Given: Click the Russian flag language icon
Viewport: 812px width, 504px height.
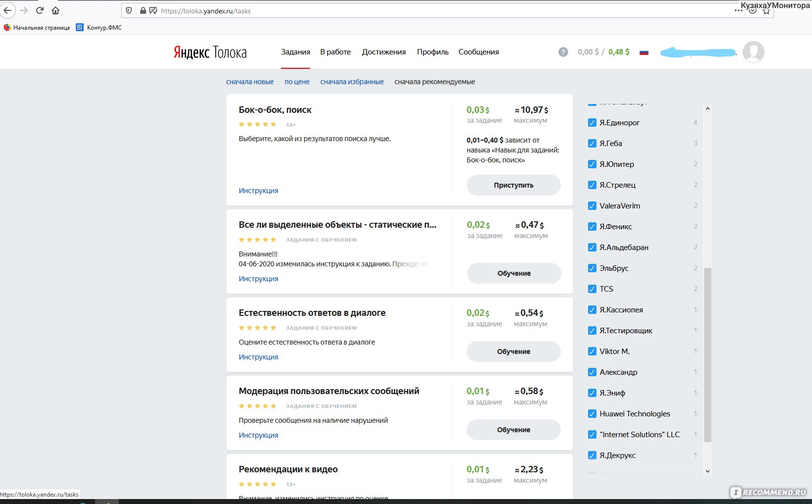Looking at the screenshot, I should [644, 52].
